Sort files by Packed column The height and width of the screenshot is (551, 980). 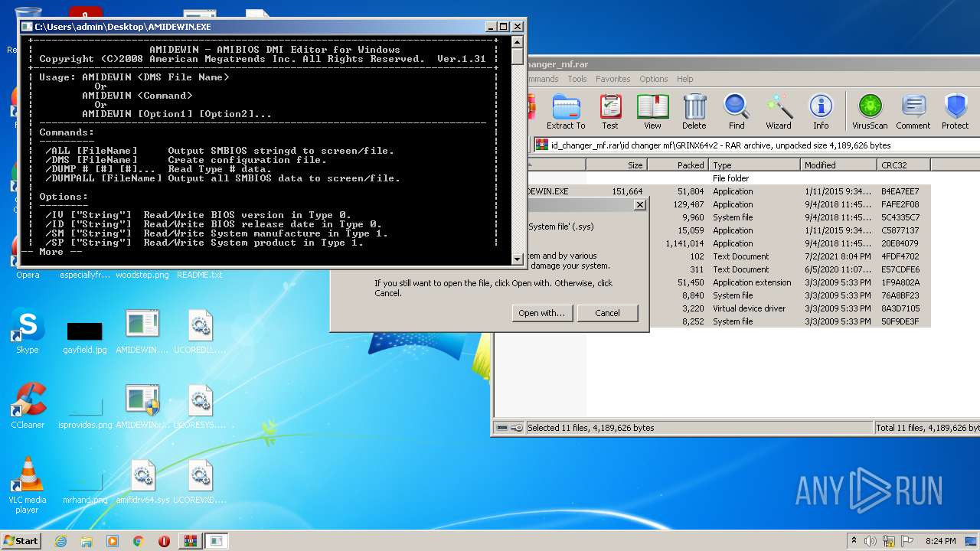(x=678, y=165)
